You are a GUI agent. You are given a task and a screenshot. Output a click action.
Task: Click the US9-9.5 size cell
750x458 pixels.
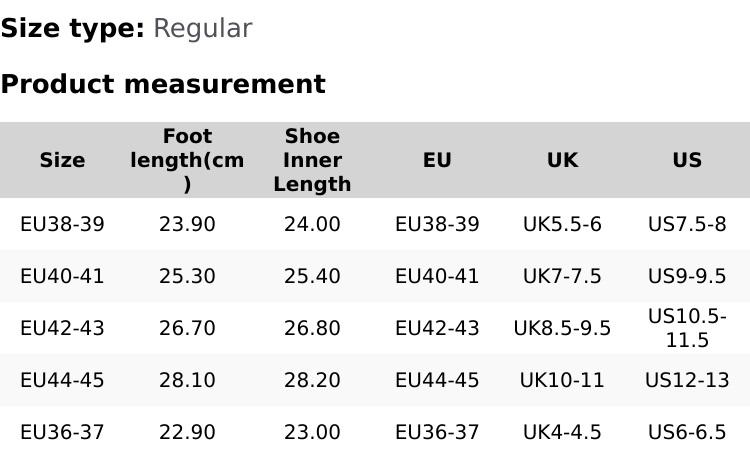[x=687, y=277]
